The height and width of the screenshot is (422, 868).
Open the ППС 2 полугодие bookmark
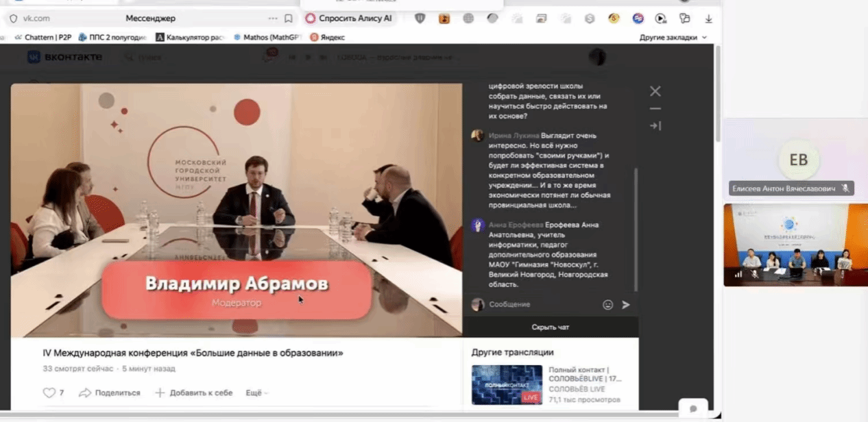pyautogui.click(x=112, y=38)
